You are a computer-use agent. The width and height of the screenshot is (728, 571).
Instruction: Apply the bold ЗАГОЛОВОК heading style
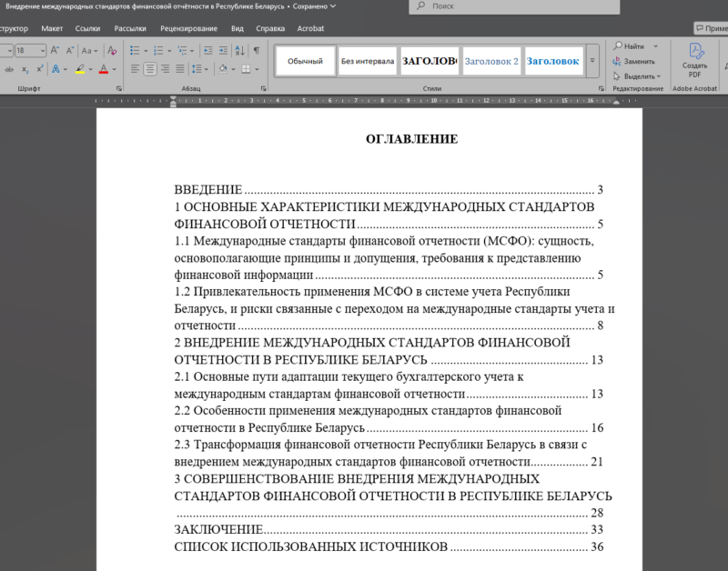(x=430, y=61)
